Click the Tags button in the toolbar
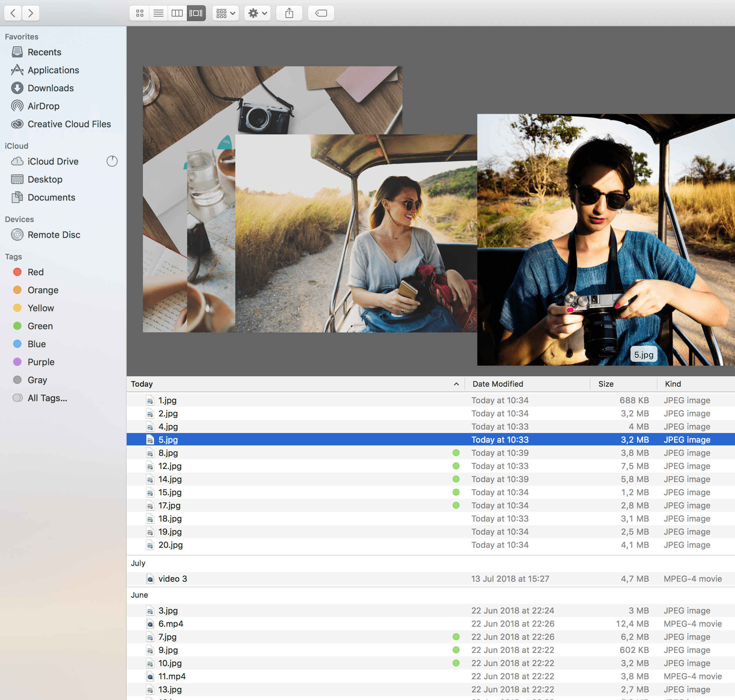Screen dimensions: 735x700 point(321,13)
